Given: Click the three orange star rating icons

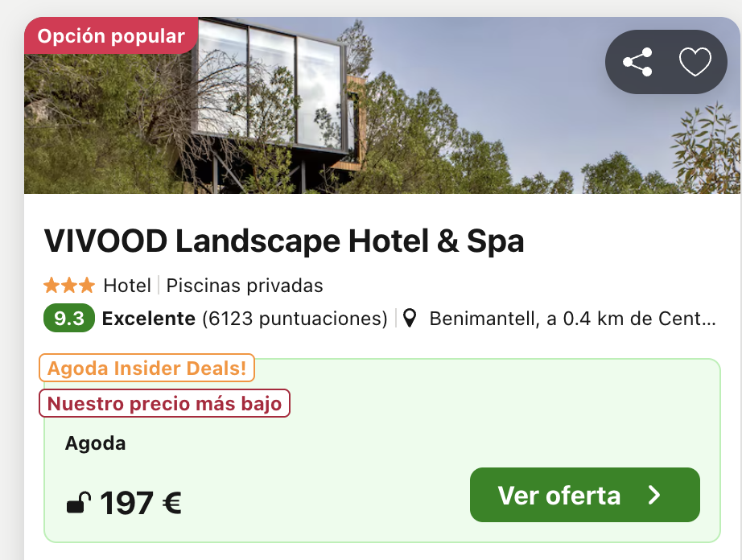Looking at the screenshot, I should click(x=69, y=286).
